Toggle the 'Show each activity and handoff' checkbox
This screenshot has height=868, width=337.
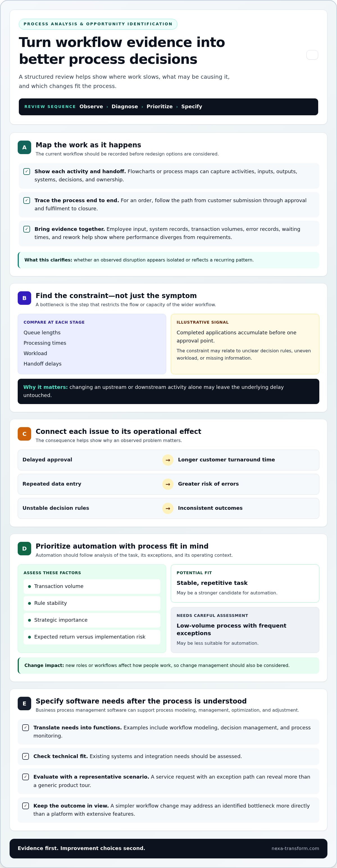pyautogui.click(x=27, y=172)
